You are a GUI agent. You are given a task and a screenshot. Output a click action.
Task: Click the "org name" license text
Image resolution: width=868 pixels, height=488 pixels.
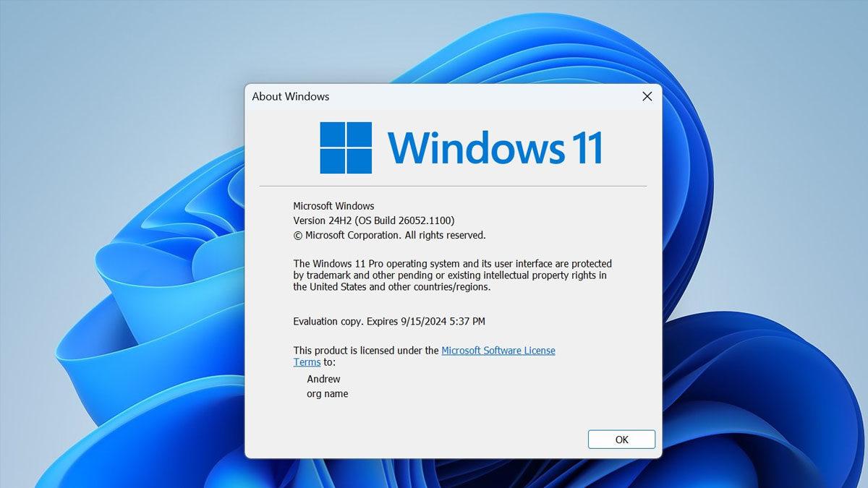327,393
